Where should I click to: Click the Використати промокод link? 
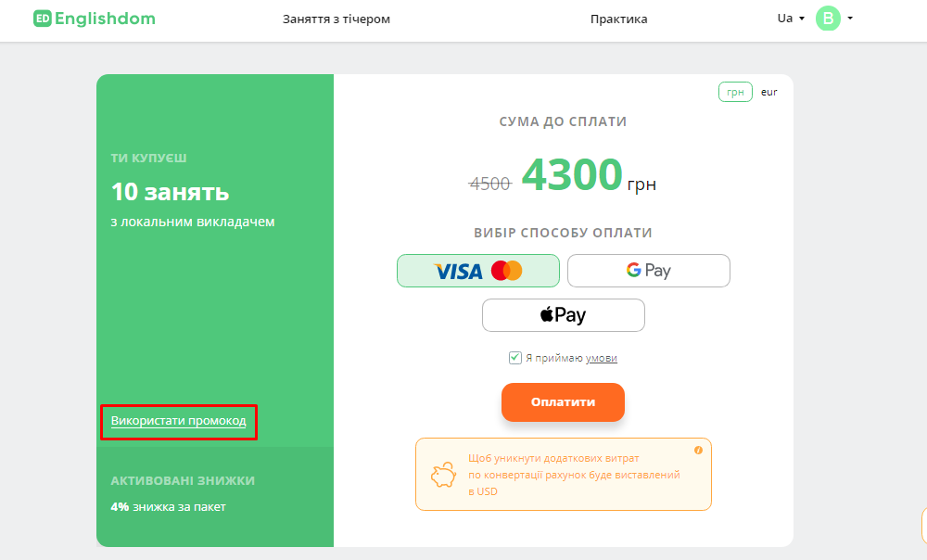[179, 421]
